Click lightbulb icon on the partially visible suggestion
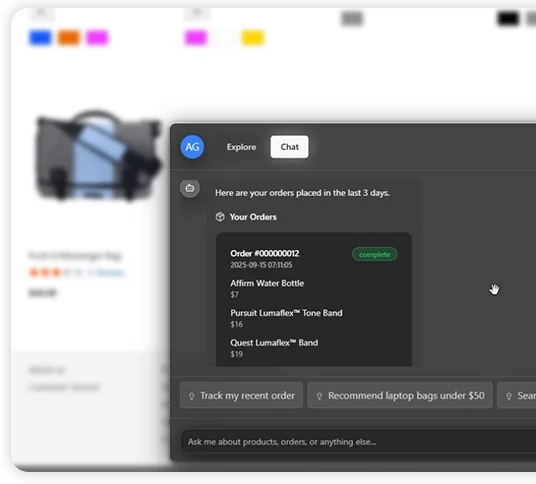This screenshot has width=536, height=484. tap(509, 396)
